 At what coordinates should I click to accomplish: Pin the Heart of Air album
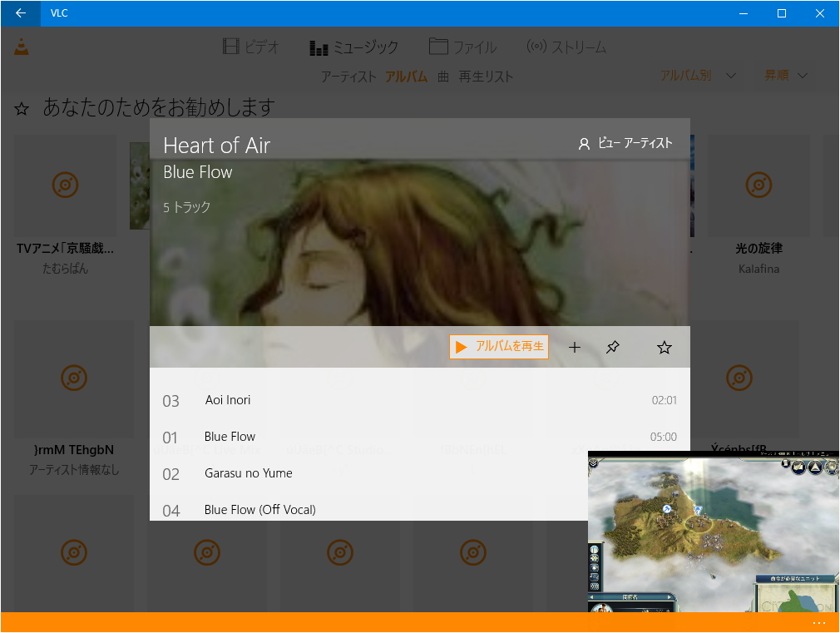click(613, 347)
